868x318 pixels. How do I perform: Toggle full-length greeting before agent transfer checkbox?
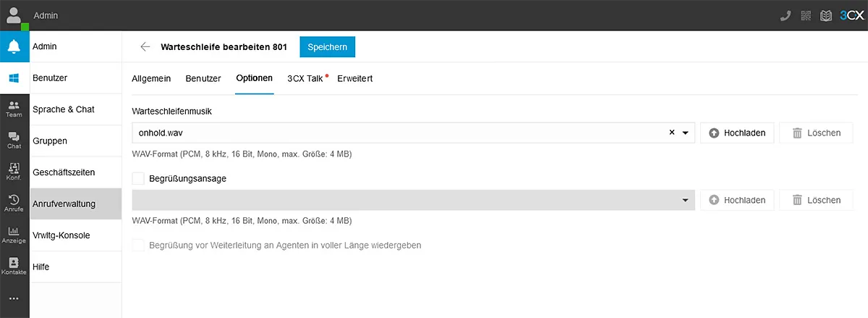[138, 246]
